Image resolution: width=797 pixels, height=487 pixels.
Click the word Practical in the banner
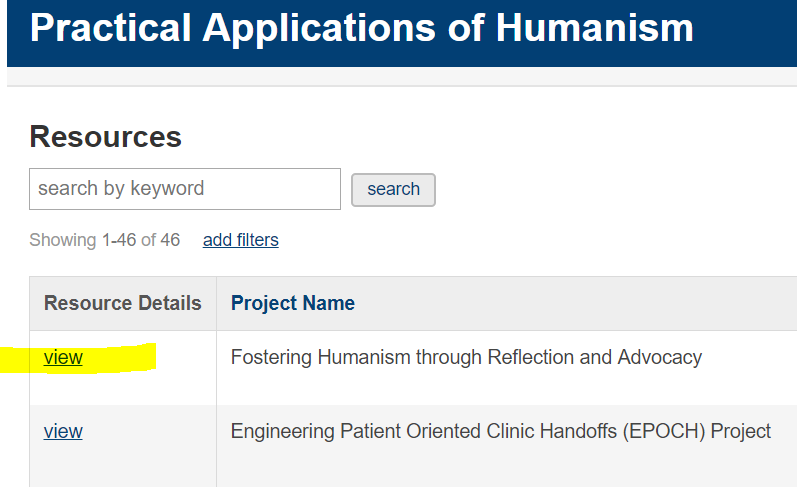point(110,28)
